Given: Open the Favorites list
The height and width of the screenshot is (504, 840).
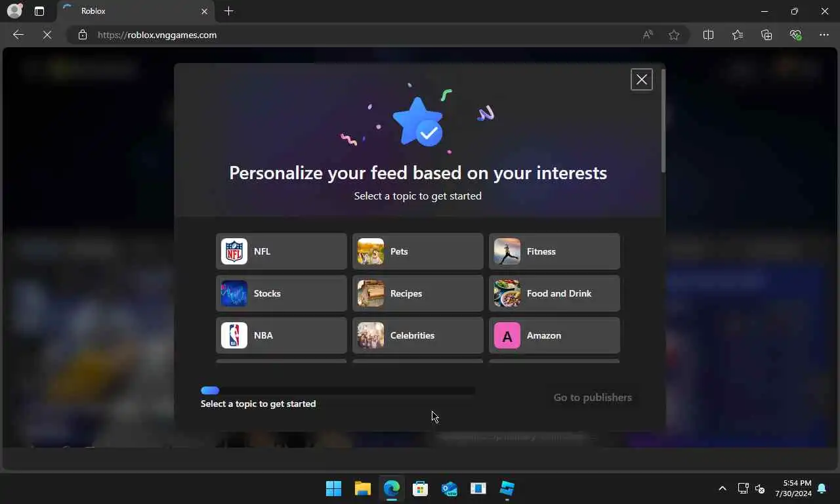Looking at the screenshot, I should coord(738,35).
